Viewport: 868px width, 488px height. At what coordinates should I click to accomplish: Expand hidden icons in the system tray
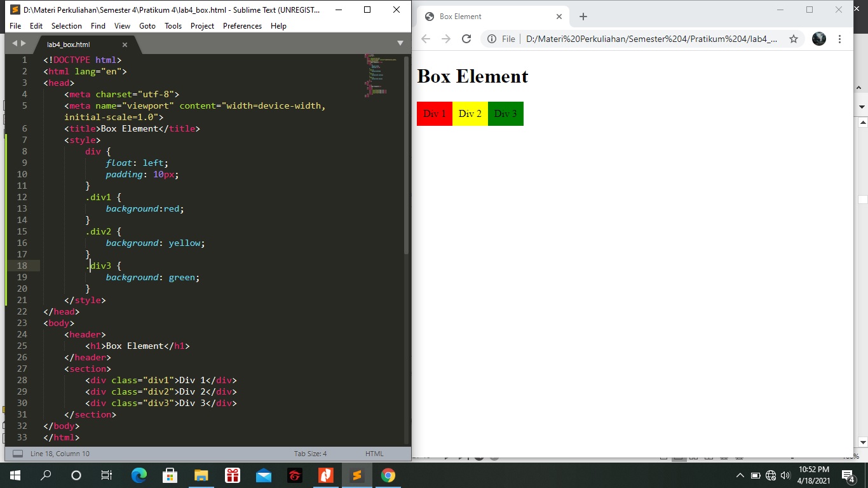[x=740, y=475]
